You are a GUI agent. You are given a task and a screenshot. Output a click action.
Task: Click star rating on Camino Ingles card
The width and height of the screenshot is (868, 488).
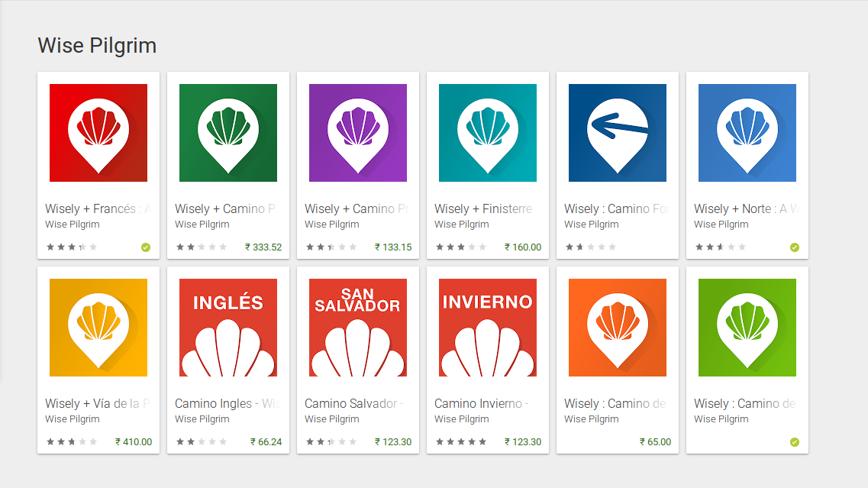(202, 442)
